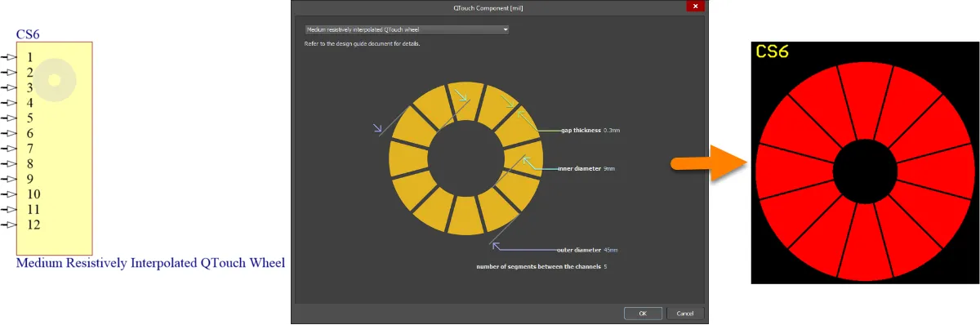Select pin 1 on the CS6 symbol
This screenshot has height=325, width=980.
(x=16, y=57)
